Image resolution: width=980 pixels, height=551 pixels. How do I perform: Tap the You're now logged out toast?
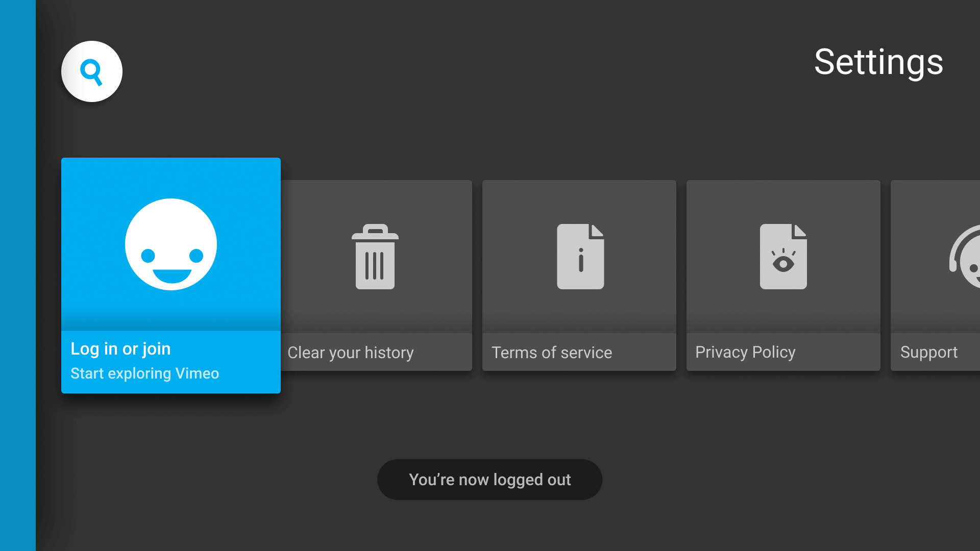(x=490, y=480)
